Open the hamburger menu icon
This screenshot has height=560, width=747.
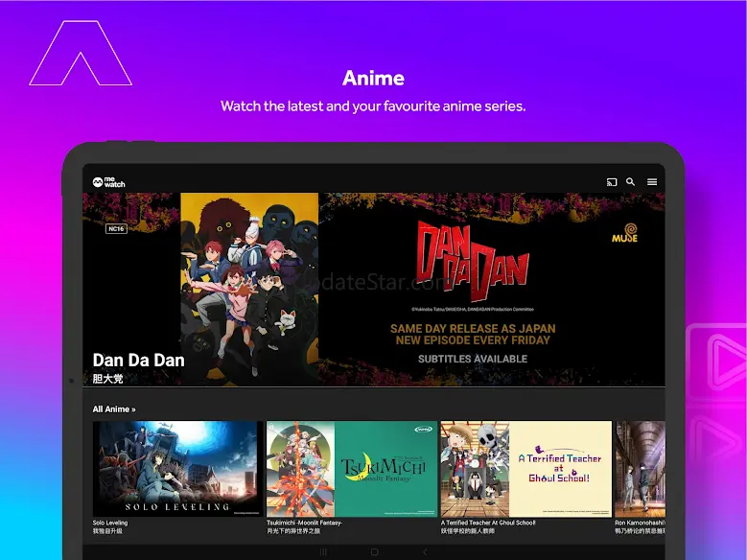652,182
